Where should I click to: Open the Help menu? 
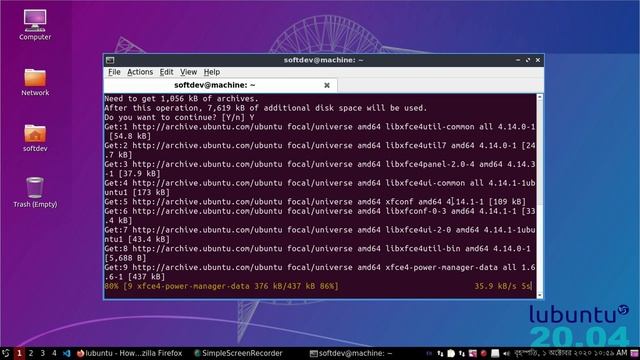pyautogui.click(x=212, y=72)
